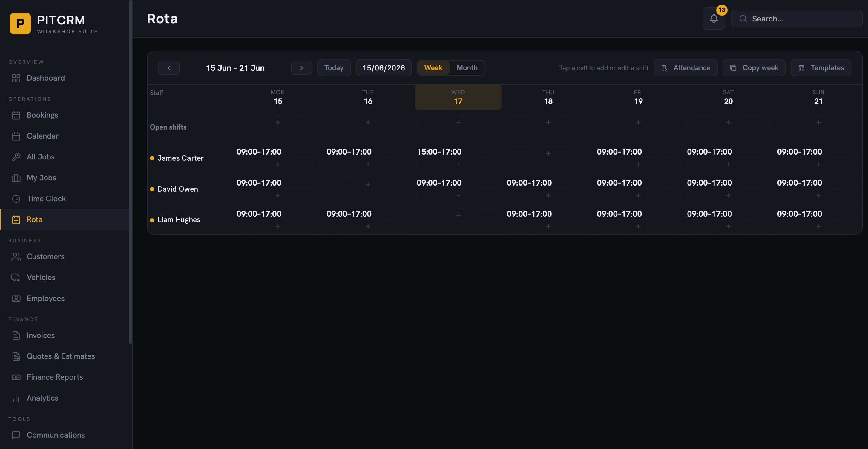Click the Calendar sidebar icon
The height and width of the screenshot is (449, 868).
(16, 136)
